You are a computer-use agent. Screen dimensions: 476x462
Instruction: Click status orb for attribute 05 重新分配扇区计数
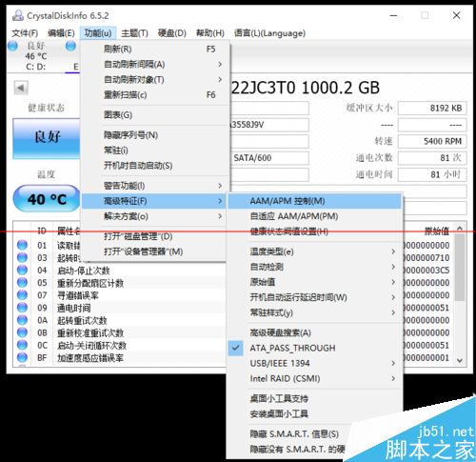click(x=22, y=282)
